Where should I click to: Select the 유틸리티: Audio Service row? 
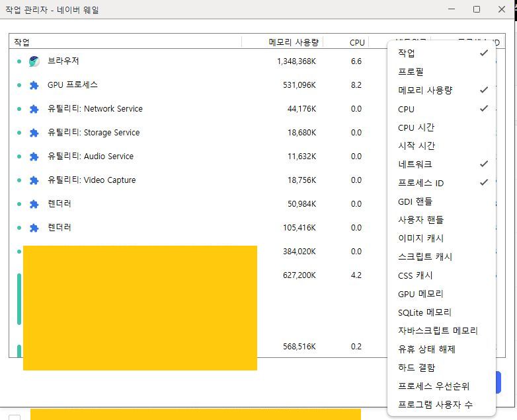tap(198, 157)
